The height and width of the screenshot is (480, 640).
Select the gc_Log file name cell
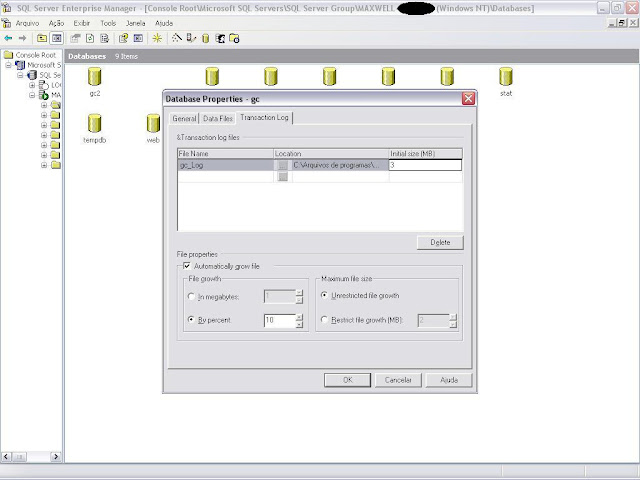[226, 165]
